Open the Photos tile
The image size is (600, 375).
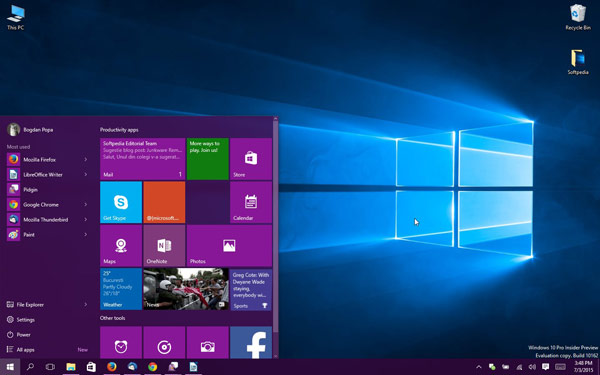click(x=229, y=246)
